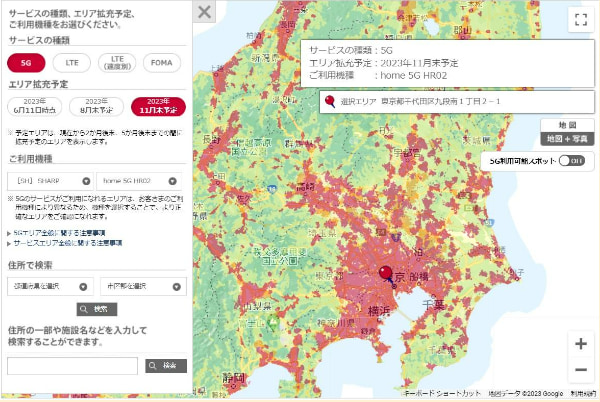
Task: Open the 利用規約 link on map
Action: (583, 393)
